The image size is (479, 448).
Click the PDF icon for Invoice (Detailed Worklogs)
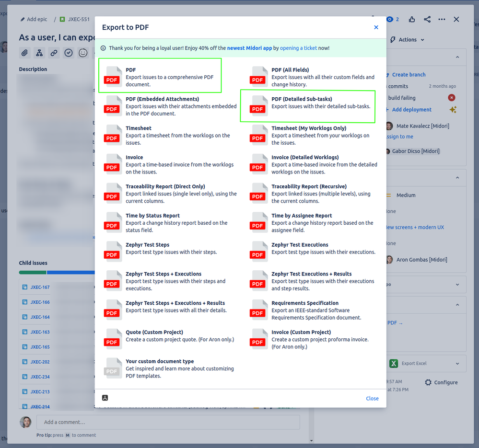pyautogui.click(x=259, y=164)
